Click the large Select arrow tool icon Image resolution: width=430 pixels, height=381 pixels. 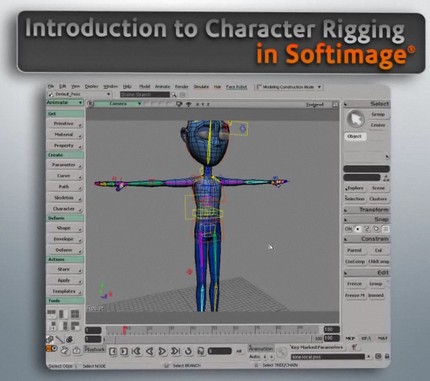tap(355, 120)
